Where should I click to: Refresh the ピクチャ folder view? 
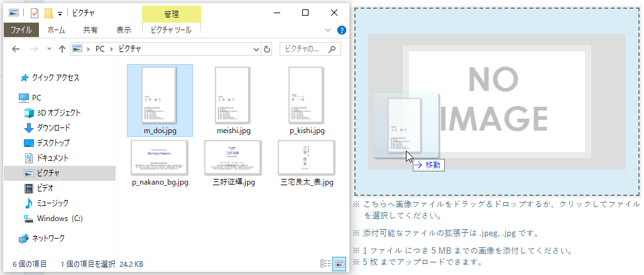tap(267, 49)
